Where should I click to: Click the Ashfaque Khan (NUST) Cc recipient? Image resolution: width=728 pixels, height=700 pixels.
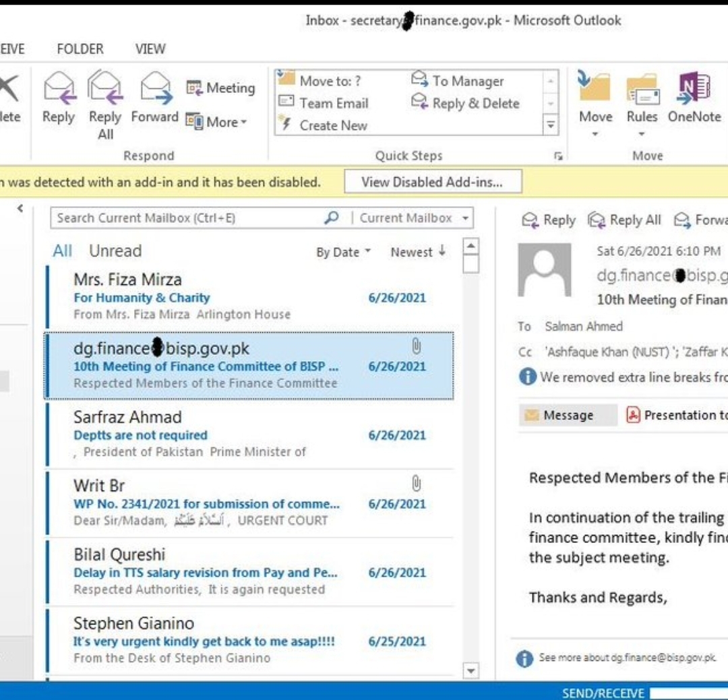[609, 352]
